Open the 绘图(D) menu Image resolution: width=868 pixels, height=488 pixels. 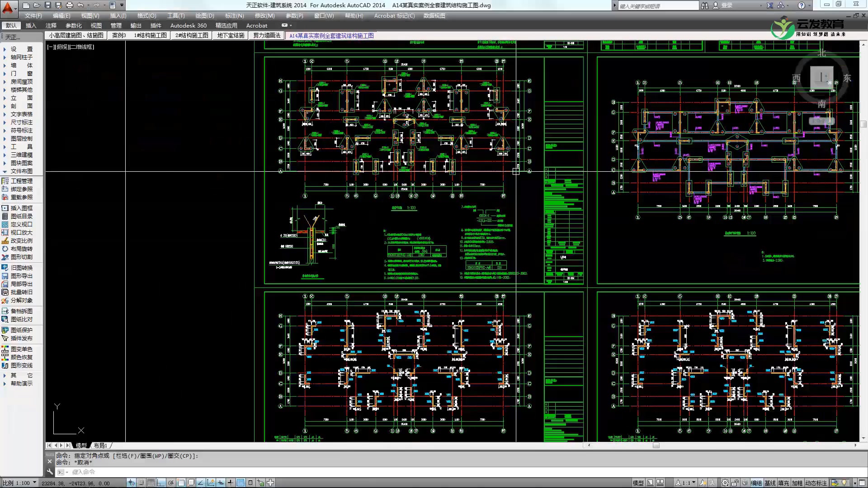point(204,16)
